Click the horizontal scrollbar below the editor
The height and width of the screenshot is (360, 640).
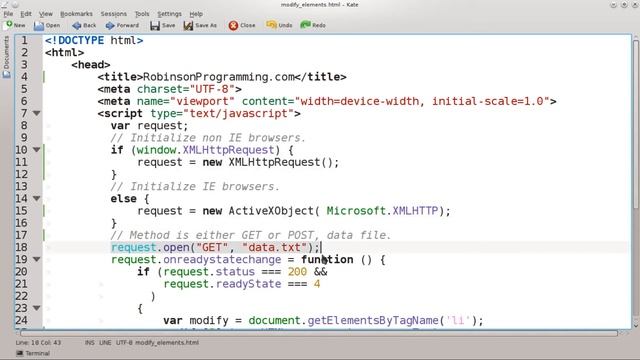pyautogui.click(x=318, y=333)
